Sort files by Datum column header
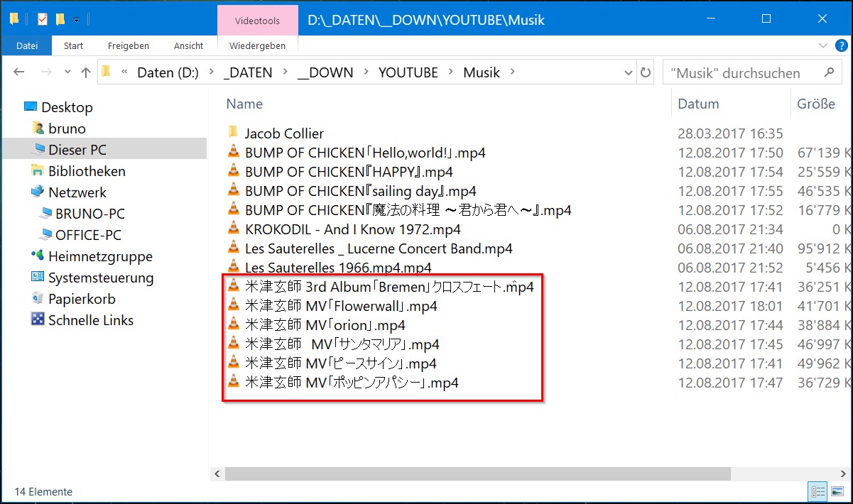This screenshot has height=504, width=853. tap(698, 104)
